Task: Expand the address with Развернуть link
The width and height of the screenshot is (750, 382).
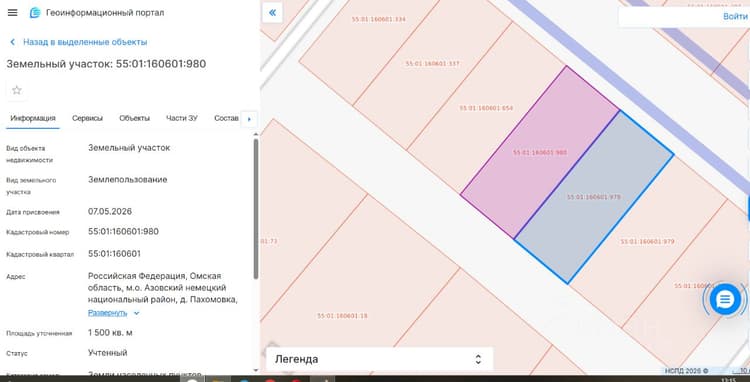Action: pyautogui.click(x=108, y=313)
